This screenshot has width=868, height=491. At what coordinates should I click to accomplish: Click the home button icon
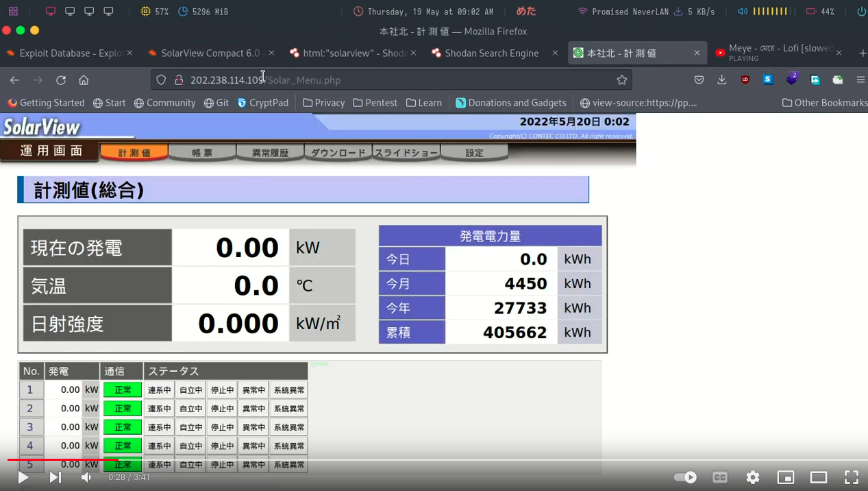click(x=84, y=80)
